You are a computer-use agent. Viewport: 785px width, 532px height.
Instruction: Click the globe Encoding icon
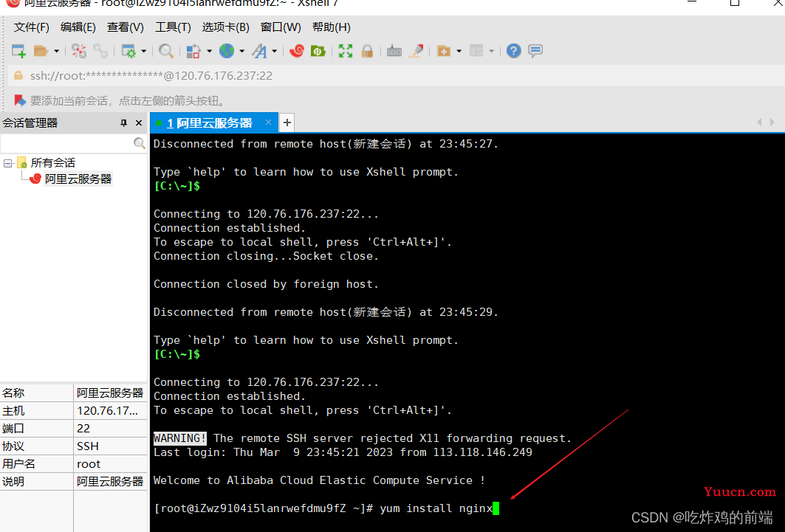click(227, 50)
